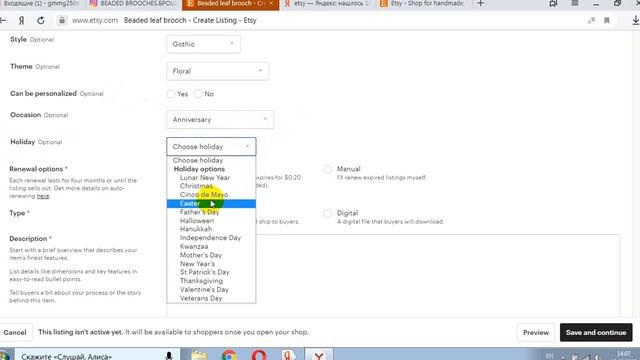Image resolution: width=640 pixels, height=360 pixels.
Task: Switch to Etsy - Shop for handmade tab
Action: point(422,4)
